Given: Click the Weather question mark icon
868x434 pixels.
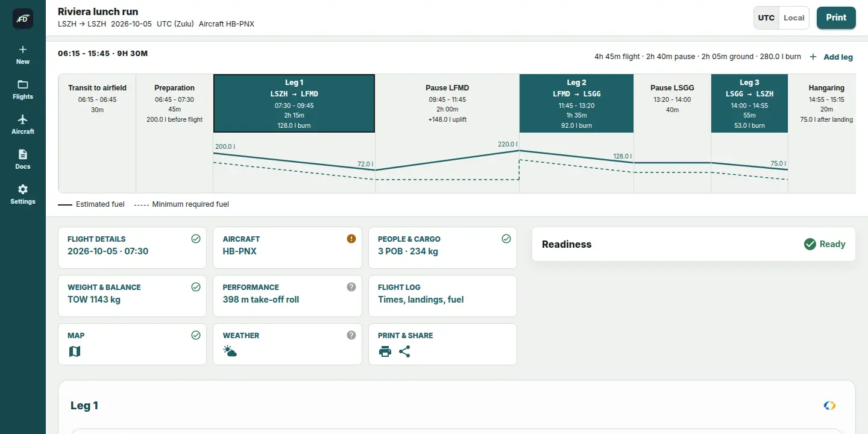Looking at the screenshot, I should point(351,335).
